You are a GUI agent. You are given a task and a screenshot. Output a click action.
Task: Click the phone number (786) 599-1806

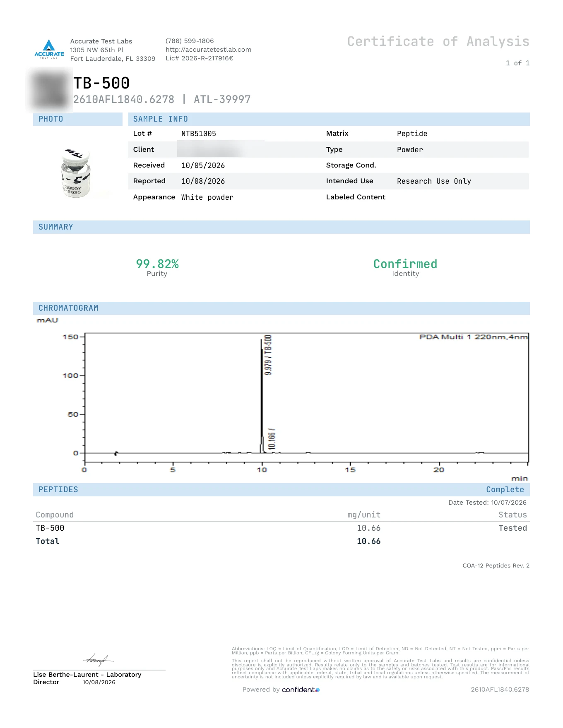[x=190, y=41]
